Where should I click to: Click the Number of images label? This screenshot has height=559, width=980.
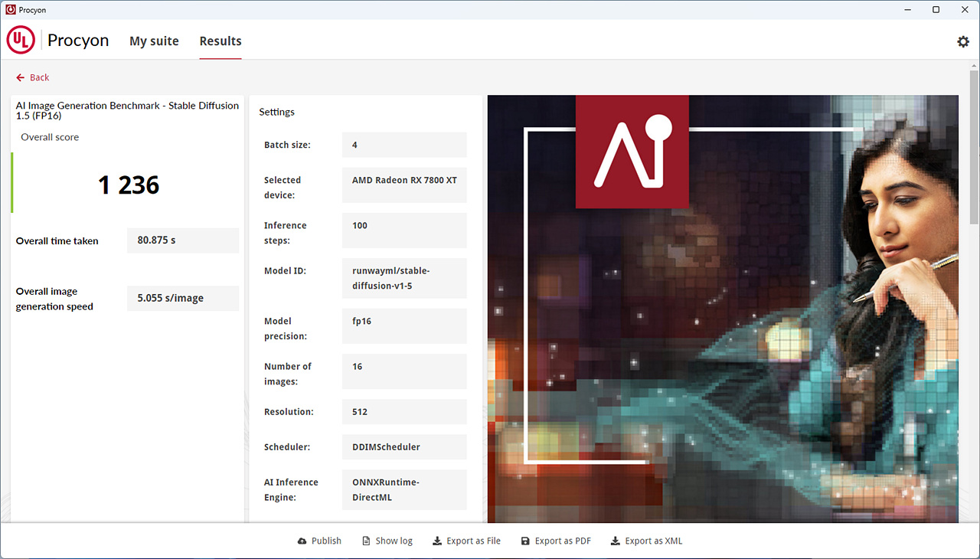288,374
